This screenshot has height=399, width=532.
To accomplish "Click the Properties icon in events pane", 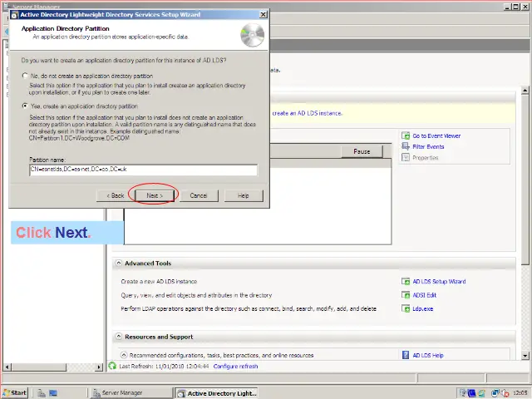I will pyautogui.click(x=406, y=157).
